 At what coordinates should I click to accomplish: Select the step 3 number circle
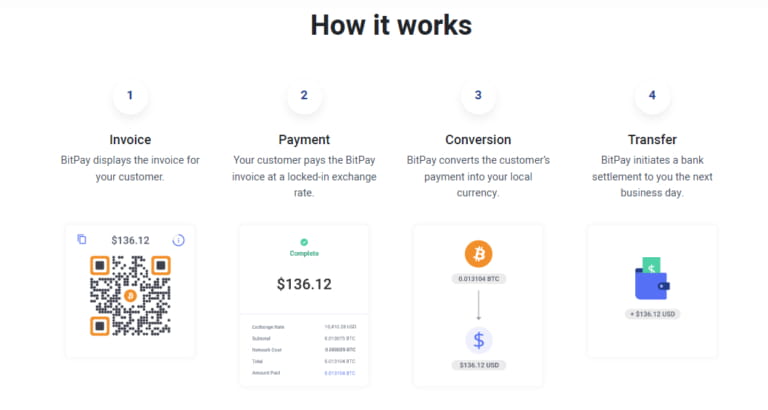(478, 96)
